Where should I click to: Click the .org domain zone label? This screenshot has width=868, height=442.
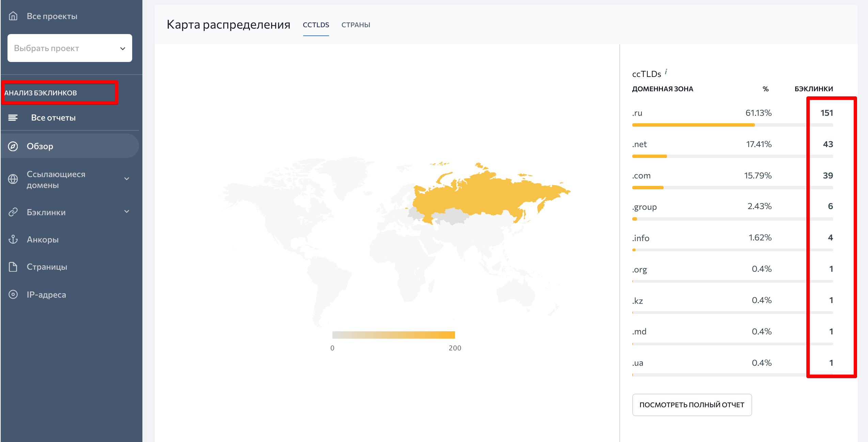tap(639, 270)
